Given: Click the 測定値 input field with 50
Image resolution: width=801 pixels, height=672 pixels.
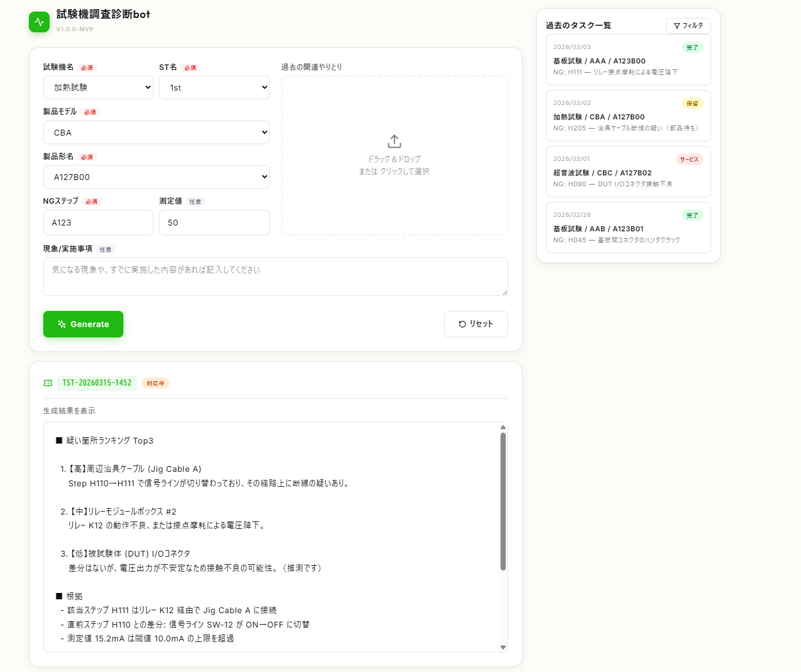Looking at the screenshot, I should [x=215, y=223].
